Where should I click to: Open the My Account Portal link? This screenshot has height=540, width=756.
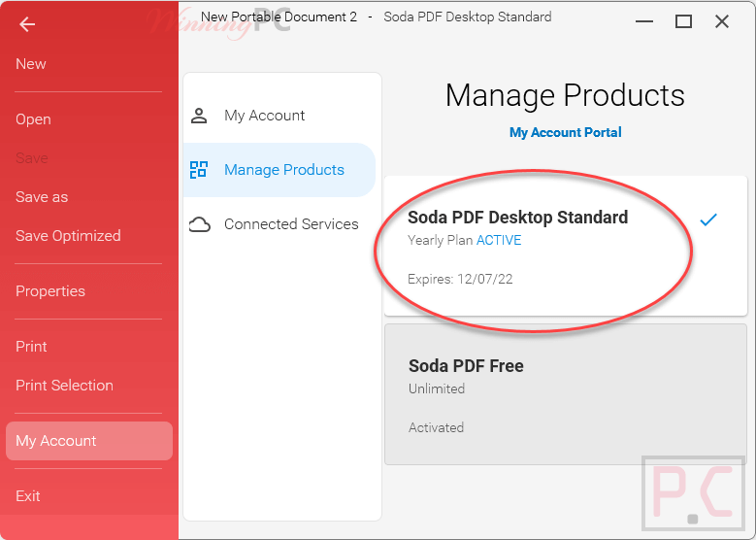[566, 132]
